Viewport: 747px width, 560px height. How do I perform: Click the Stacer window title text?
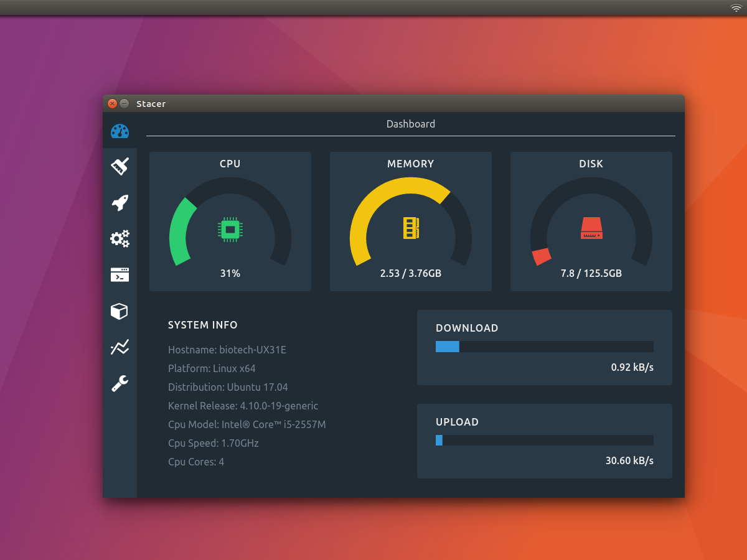tap(151, 104)
